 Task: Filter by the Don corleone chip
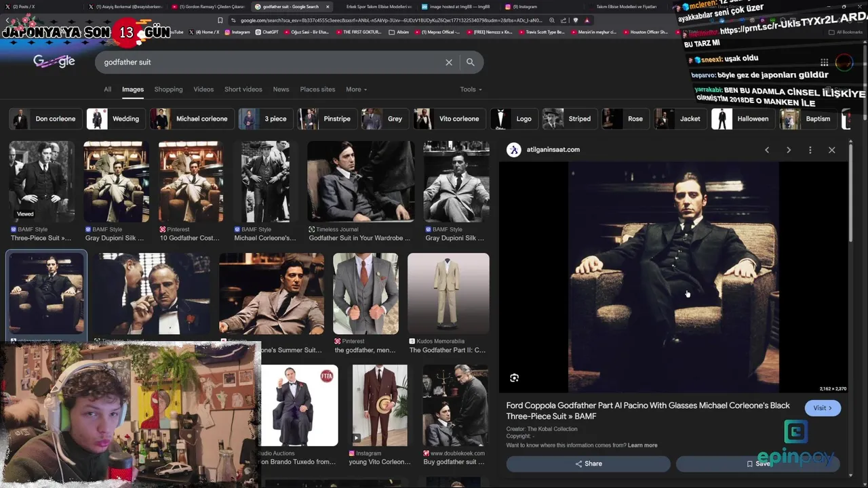point(45,119)
